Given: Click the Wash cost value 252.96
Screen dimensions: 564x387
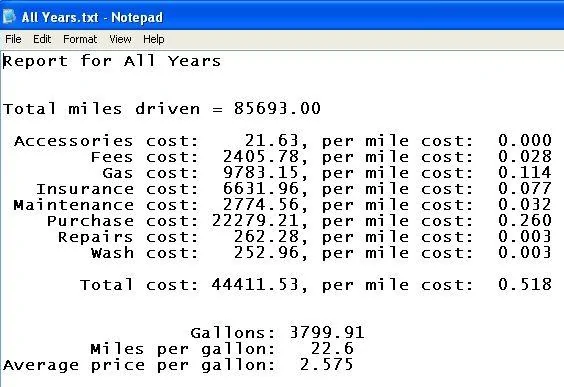Looking at the screenshot, I should tap(266, 252).
